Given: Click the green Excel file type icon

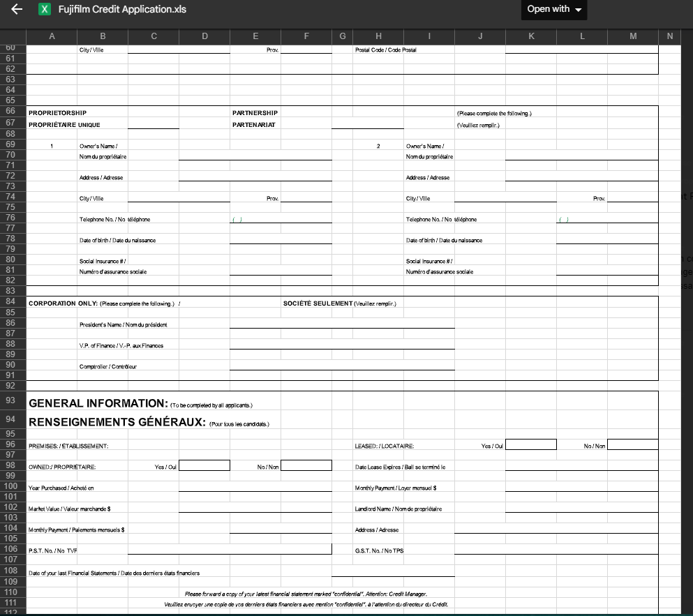Looking at the screenshot, I should (45, 9).
